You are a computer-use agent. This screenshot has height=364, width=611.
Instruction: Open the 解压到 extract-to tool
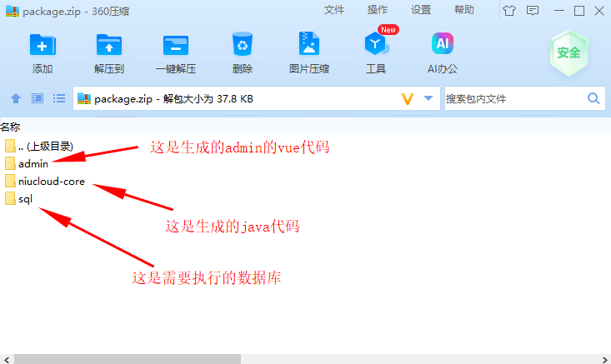[x=109, y=45]
